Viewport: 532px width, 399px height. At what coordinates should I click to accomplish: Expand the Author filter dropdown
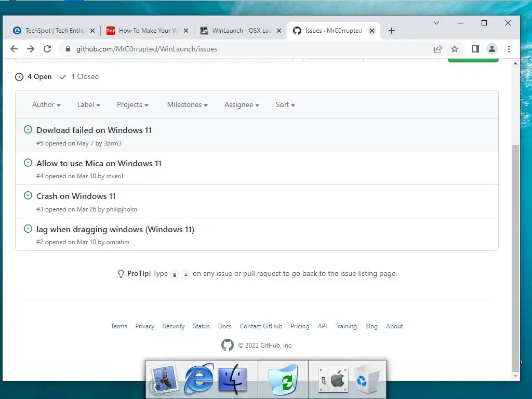[x=46, y=104]
